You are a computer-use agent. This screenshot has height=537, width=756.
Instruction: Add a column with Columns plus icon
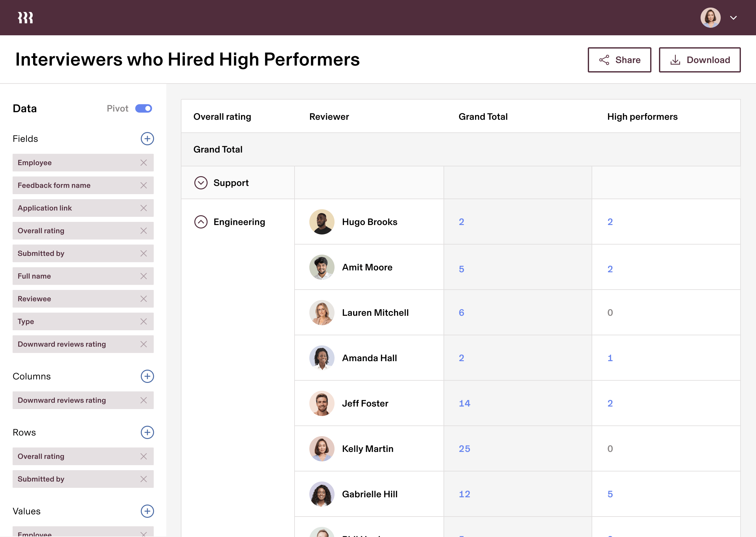tap(147, 376)
